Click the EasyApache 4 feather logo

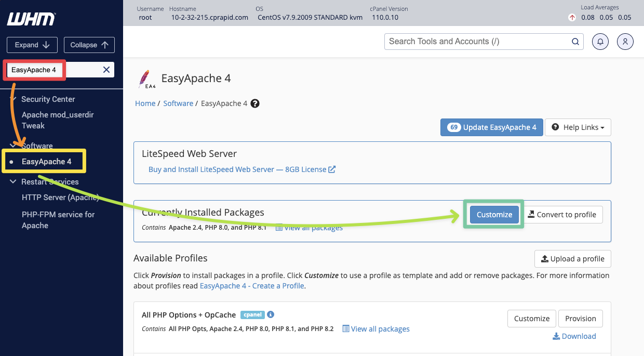[x=146, y=79]
